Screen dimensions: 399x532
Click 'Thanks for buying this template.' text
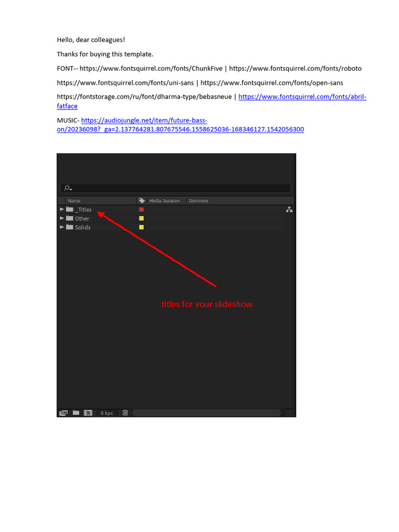(x=105, y=54)
